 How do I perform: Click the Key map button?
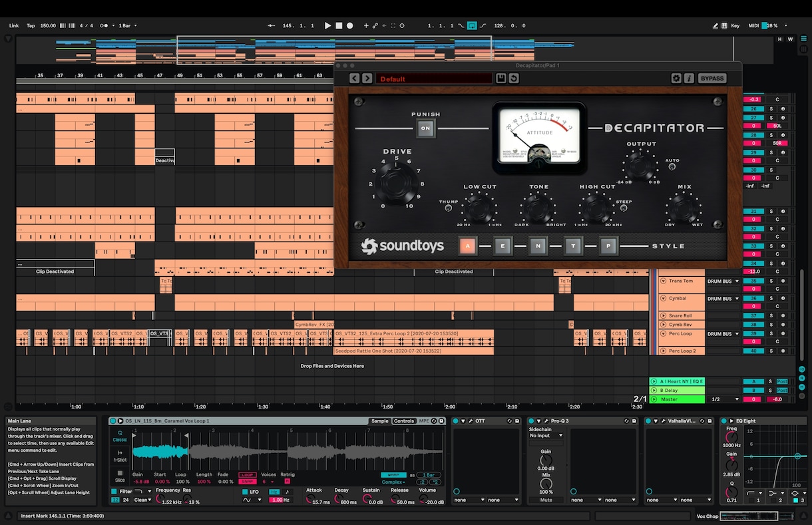tap(735, 26)
